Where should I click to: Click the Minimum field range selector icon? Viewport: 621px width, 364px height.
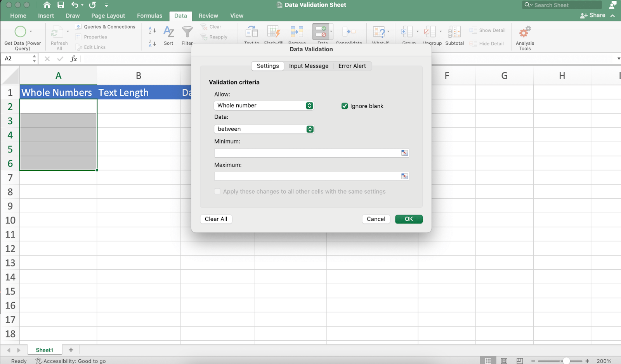404,153
